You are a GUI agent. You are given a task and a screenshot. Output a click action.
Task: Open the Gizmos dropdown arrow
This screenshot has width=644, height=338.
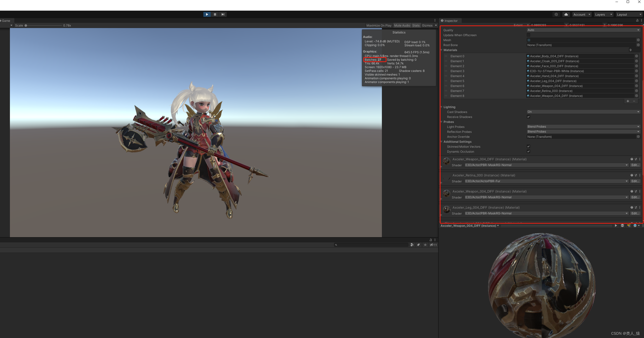(x=436, y=26)
